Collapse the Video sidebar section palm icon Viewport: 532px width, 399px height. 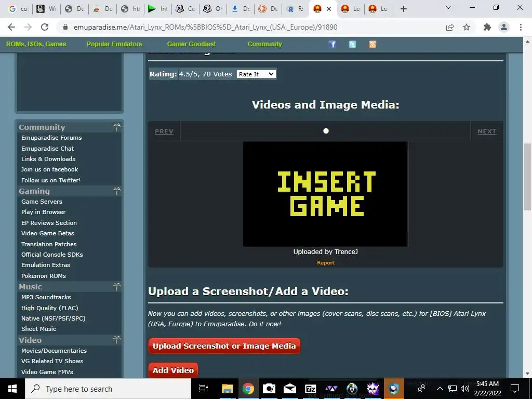tap(117, 340)
